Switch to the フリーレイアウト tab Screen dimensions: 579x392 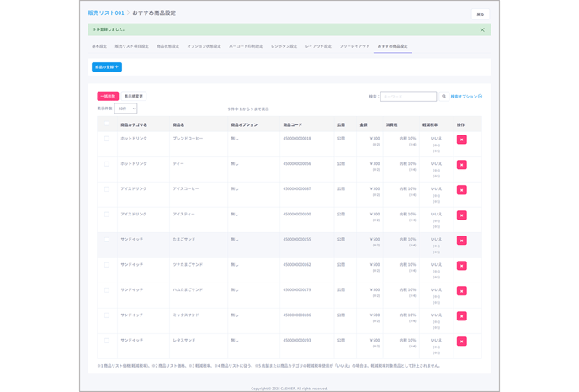tap(354, 46)
